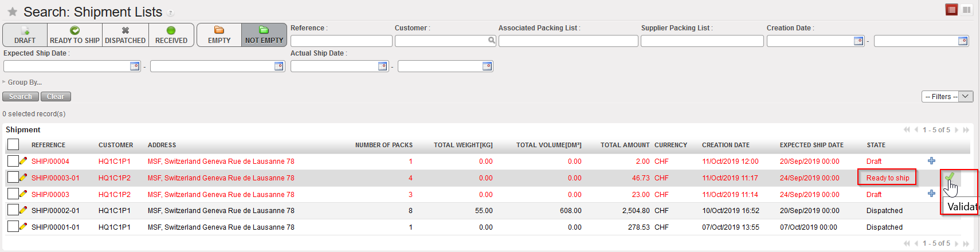Click the edit pencil for SHIP/00004
Image resolution: width=980 pixels, height=252 pixels.
pos(23,162)
